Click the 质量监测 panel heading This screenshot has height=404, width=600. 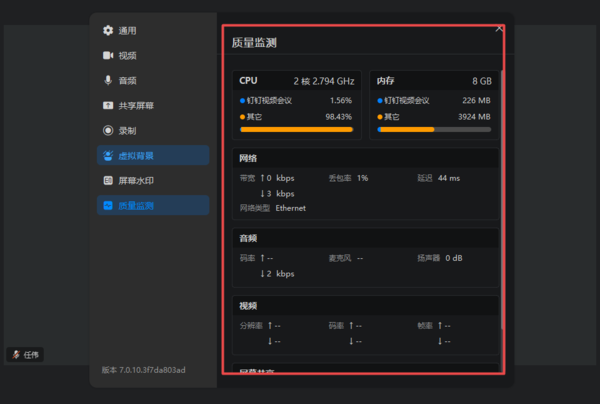coord(254,43)
